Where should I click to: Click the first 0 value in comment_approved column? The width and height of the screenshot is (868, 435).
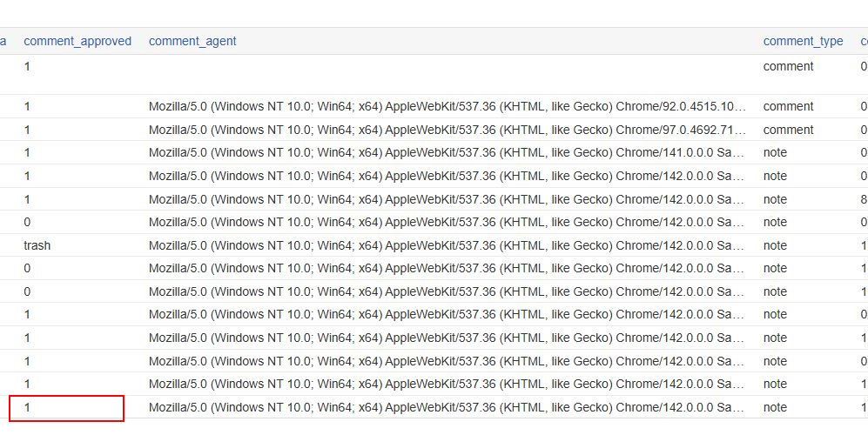click(28, 222)
